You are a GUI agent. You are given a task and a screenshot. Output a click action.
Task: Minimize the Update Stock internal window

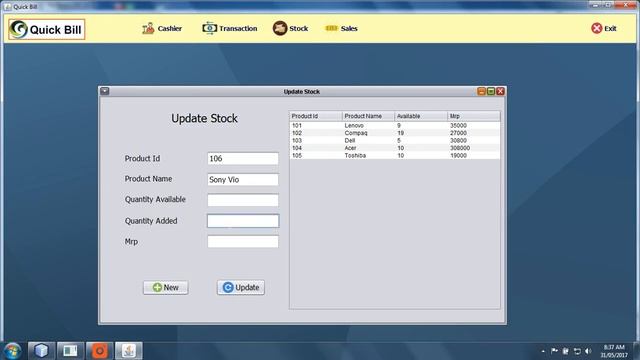tap(481, 91)
